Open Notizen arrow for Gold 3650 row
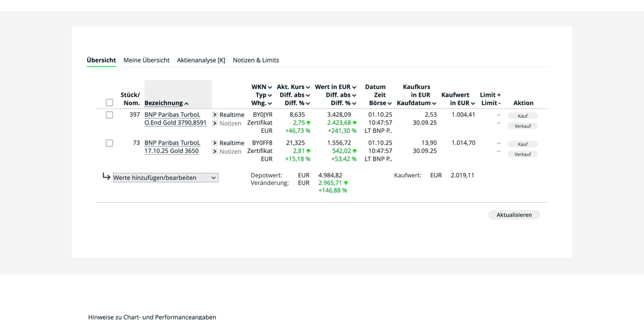The width and height of the screenshot is (644, 320). 215,152
